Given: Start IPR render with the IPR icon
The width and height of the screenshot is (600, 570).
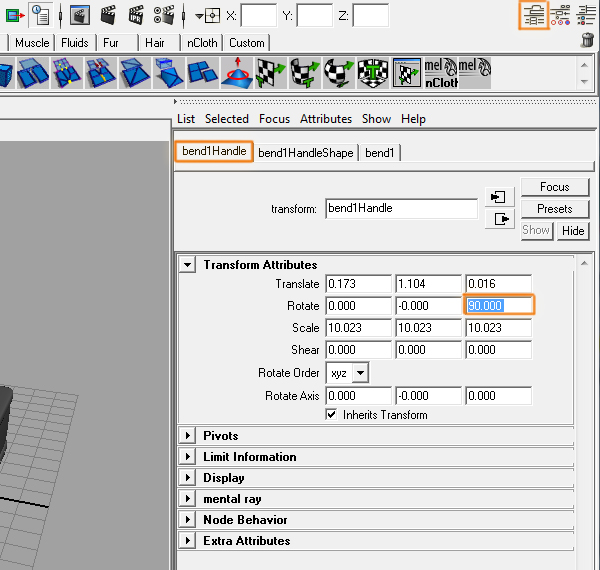Looking at the screenshot, I should 136,15.
